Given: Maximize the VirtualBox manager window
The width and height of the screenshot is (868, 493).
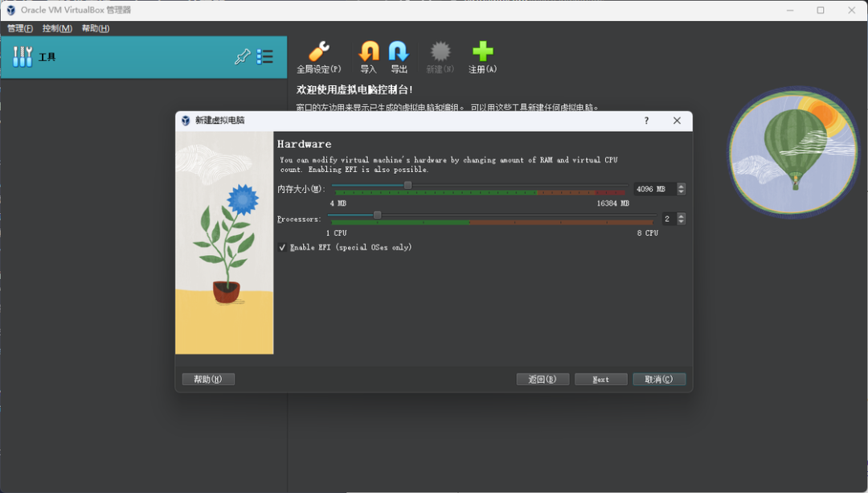Looking at the screenshot, I should pos(821,10).
